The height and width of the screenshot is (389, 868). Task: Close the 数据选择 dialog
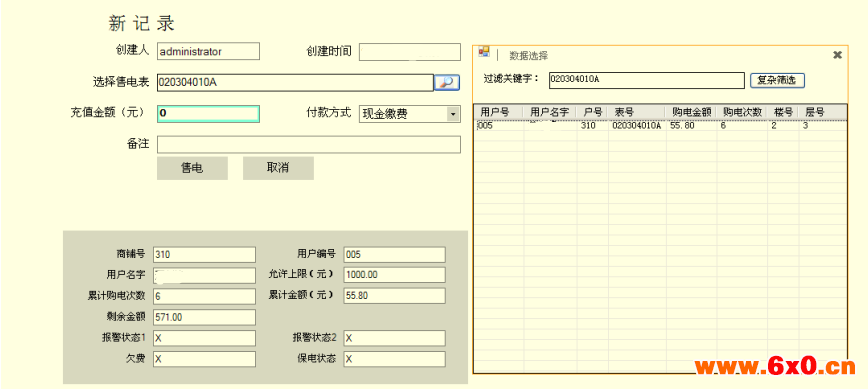click(x=838, y=54)
